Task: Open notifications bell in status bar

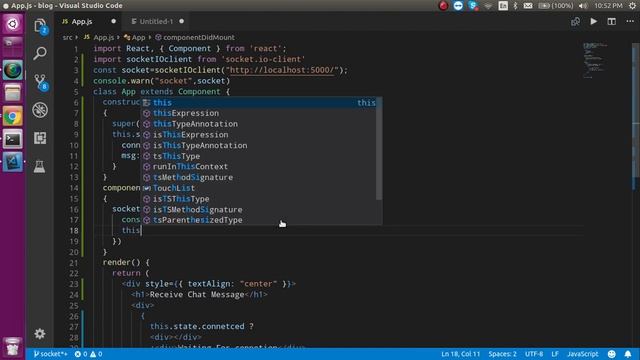Action: click(x=628, y=354)
